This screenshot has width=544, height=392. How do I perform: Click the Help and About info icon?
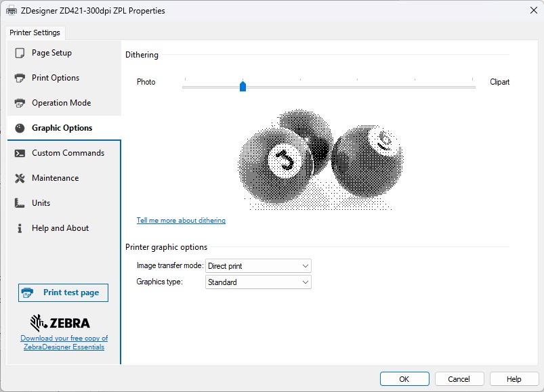(x=20, y=228)
